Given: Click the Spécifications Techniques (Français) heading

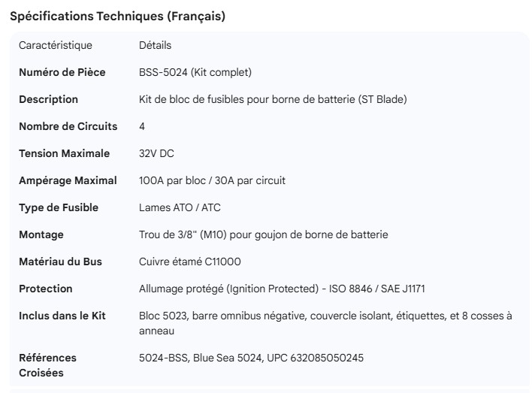Looking at the screenshot, I should [117, 17].
